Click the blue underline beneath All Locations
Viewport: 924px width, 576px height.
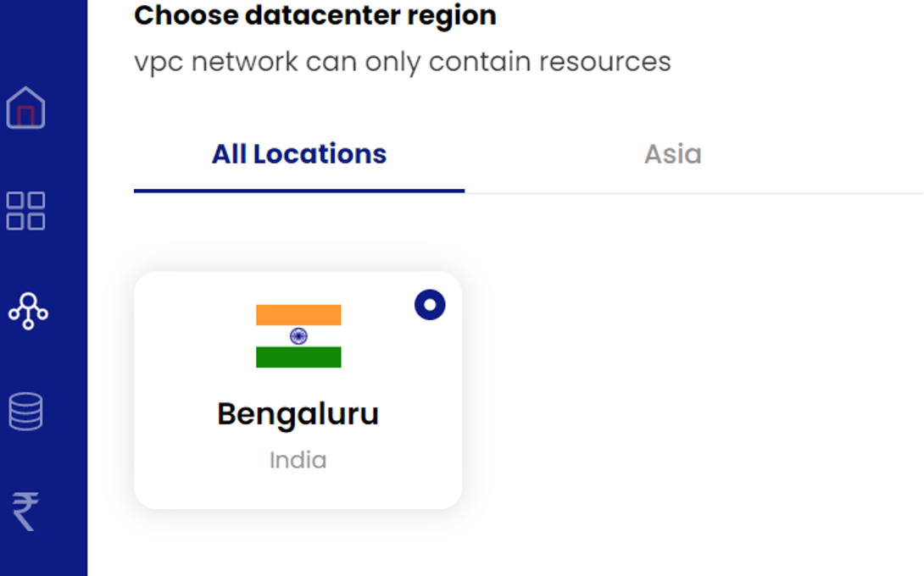298,191
